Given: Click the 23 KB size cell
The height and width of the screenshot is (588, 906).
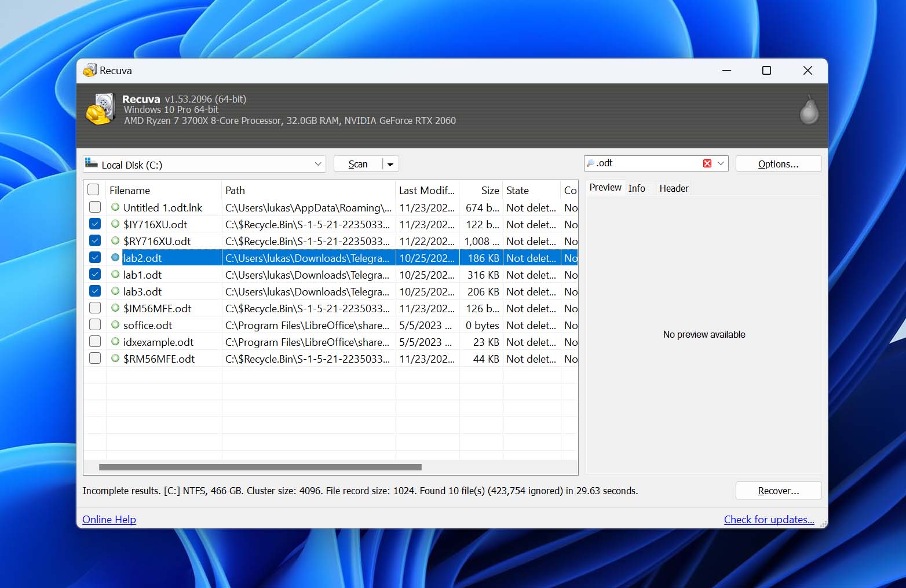Looking at the screenshot, I should coord(486,342).
